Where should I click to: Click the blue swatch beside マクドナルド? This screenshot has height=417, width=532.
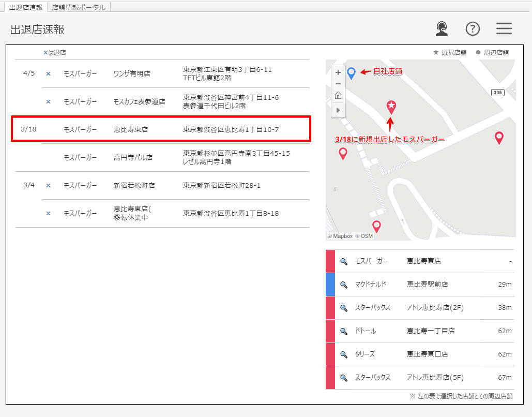tap(330, 285)
